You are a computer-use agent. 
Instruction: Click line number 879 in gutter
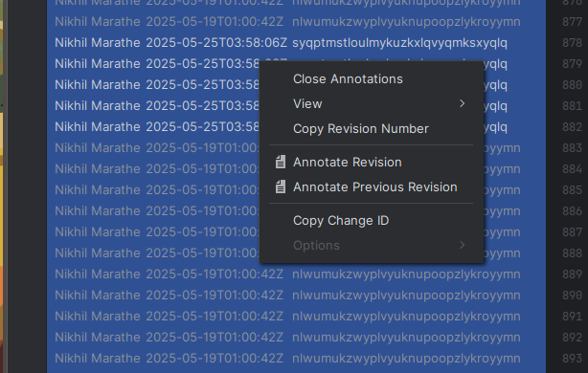click(x=573, y=64)
